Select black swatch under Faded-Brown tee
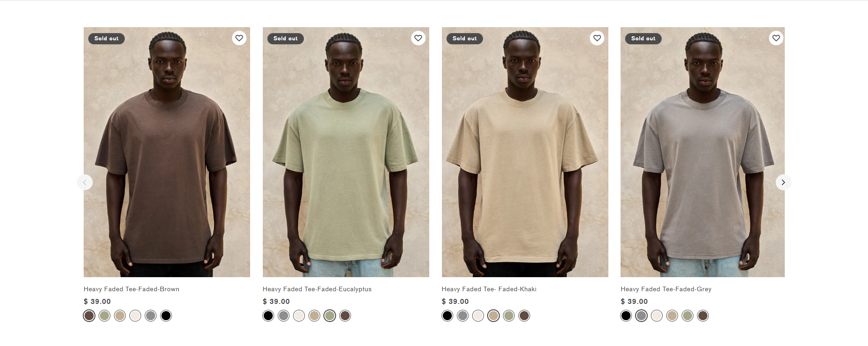The image size is (868, 346). [166, 316]
